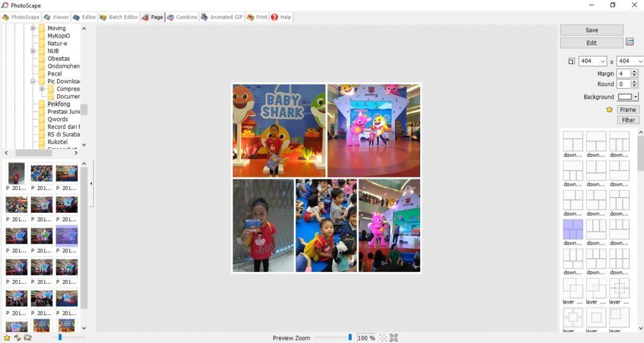Click the folder search icon in the bottom-left bar
The image size is (644, 343).
tap(28, 338)
